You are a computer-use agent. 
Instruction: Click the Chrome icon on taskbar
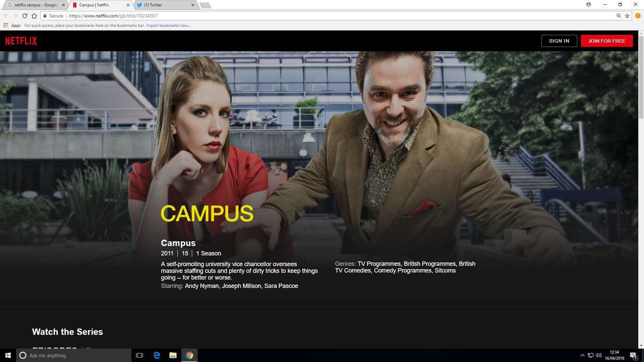pos(189,355)
